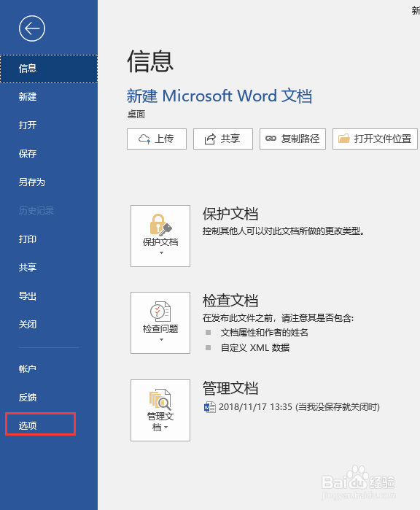The width and height of the screenshot is (420, 510).
Task: Click the 文档属性和作者的姓名 list item
Action: [x=264, y=333]
